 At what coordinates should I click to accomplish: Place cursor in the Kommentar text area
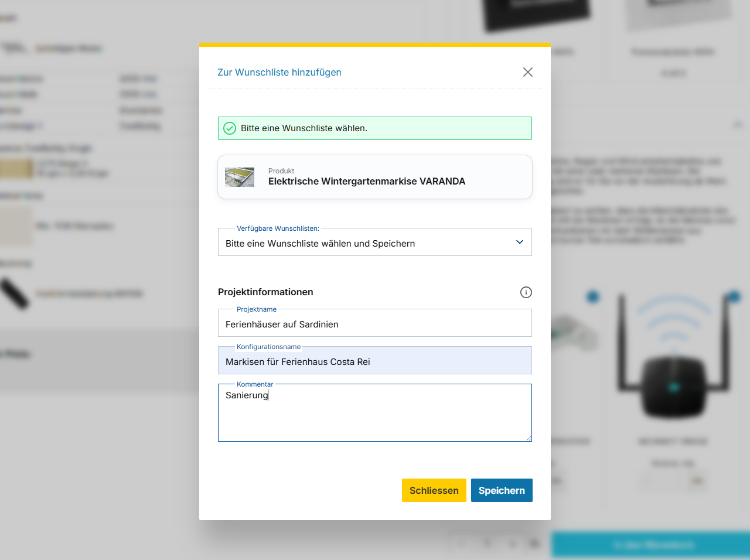point(375,413)
